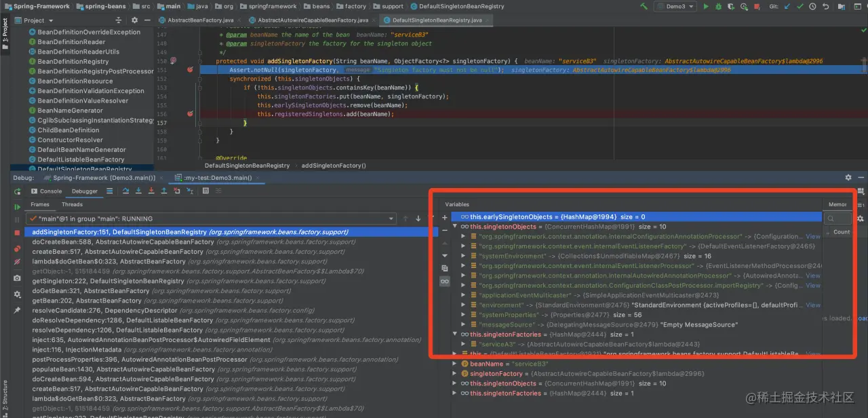Click the Memory panel search field
The width and height of the screenshot is (868, 418).
click(x=837, y=218)
